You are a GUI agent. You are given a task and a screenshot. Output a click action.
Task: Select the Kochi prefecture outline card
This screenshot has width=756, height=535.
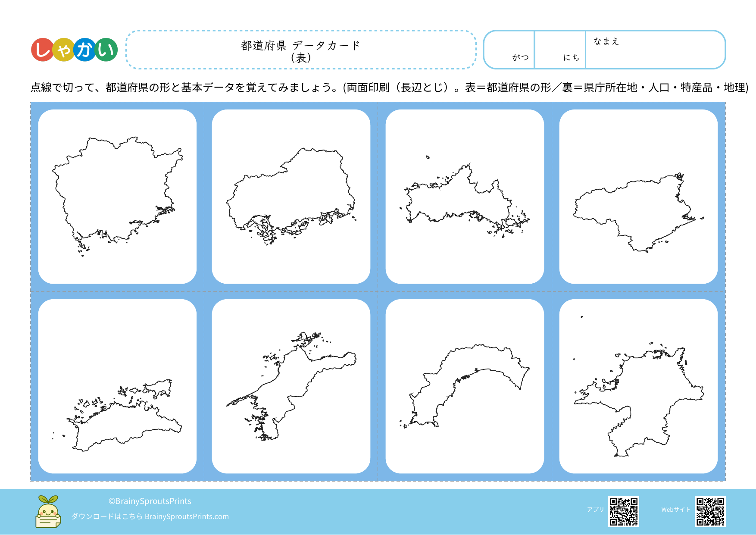465,386
